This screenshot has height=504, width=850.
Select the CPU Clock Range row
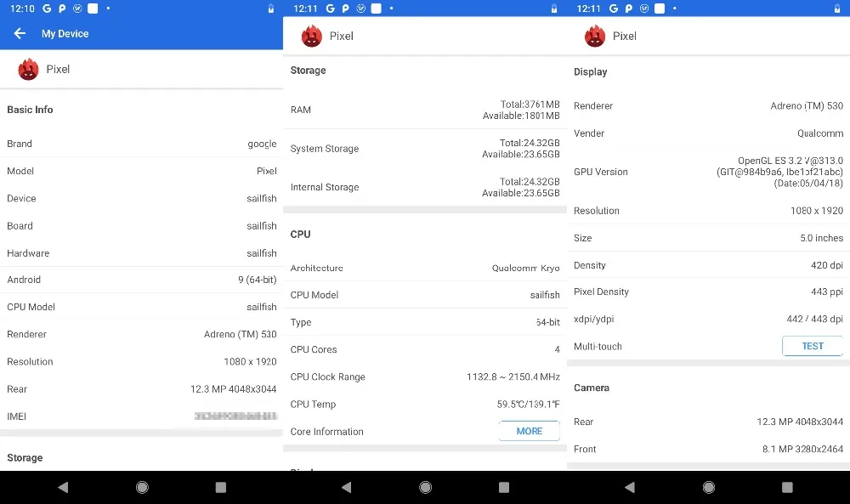pyautogui.click(x=425, y=377)
